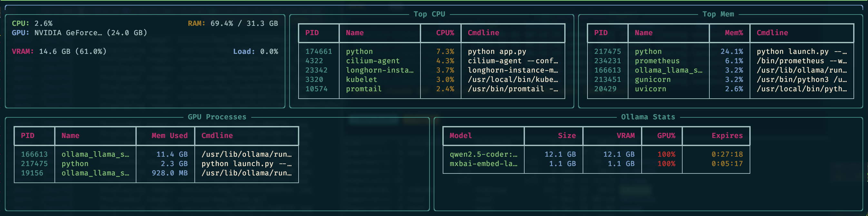Image resolution: width=868 pixels, height=216 pixels.
Task: Click the 0:05:17 expiry time
Action: pos(727,164)
